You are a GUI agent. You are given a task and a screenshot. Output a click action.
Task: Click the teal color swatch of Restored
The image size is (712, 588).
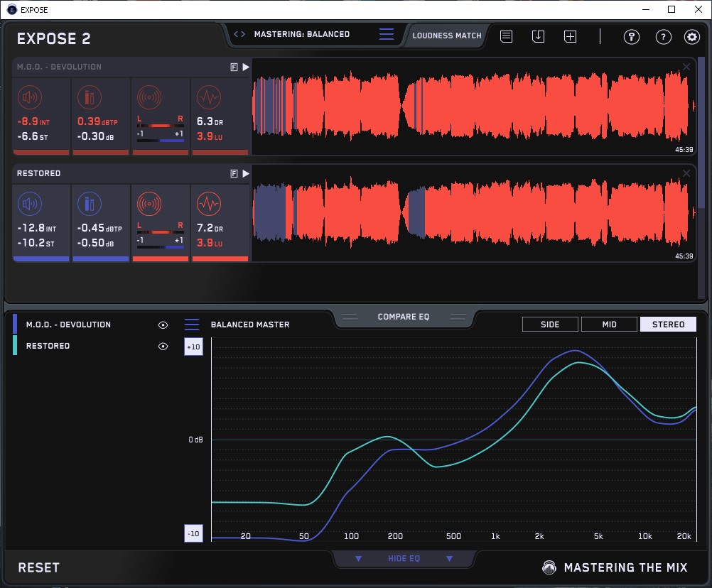[15, 345]
